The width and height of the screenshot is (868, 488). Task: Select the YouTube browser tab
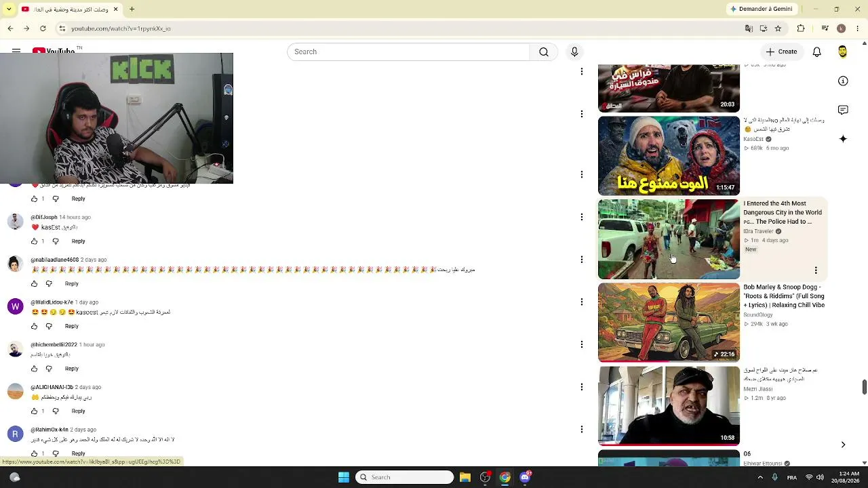click(70, 9)
